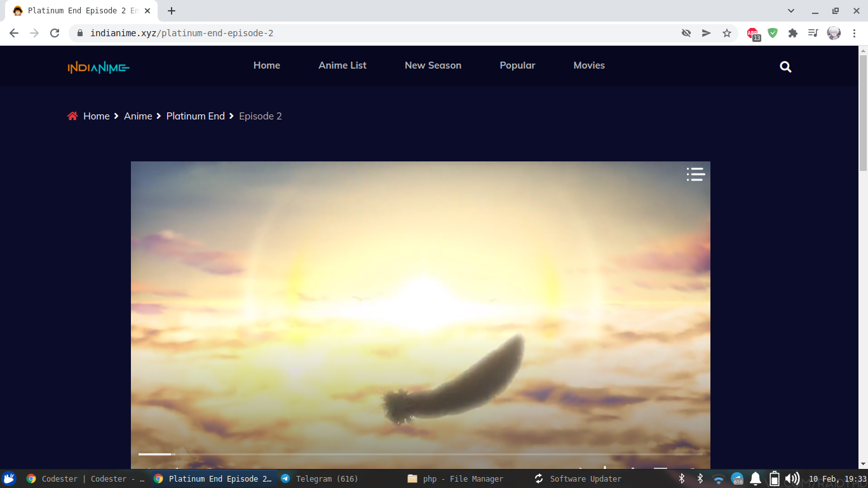Click the paper-plane send icon in the address bar
Viewport: 868px width, 488px height.
pos(706,33)
